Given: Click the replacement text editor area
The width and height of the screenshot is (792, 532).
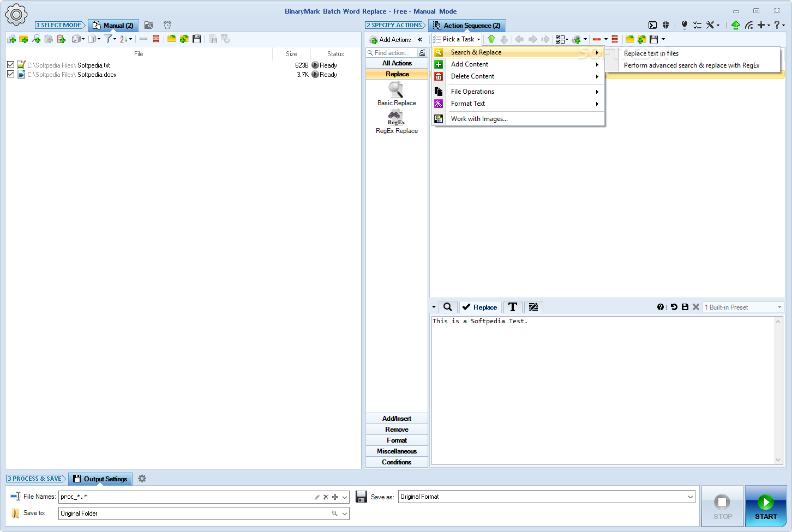Looking at the screenshot, I should (x=603, y=390).
